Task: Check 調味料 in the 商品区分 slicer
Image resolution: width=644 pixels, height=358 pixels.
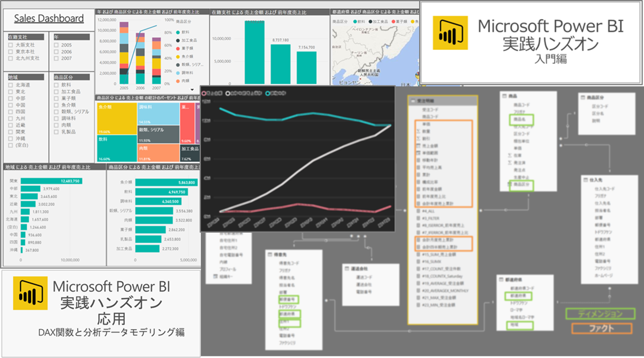Action: tap(56, 118)
